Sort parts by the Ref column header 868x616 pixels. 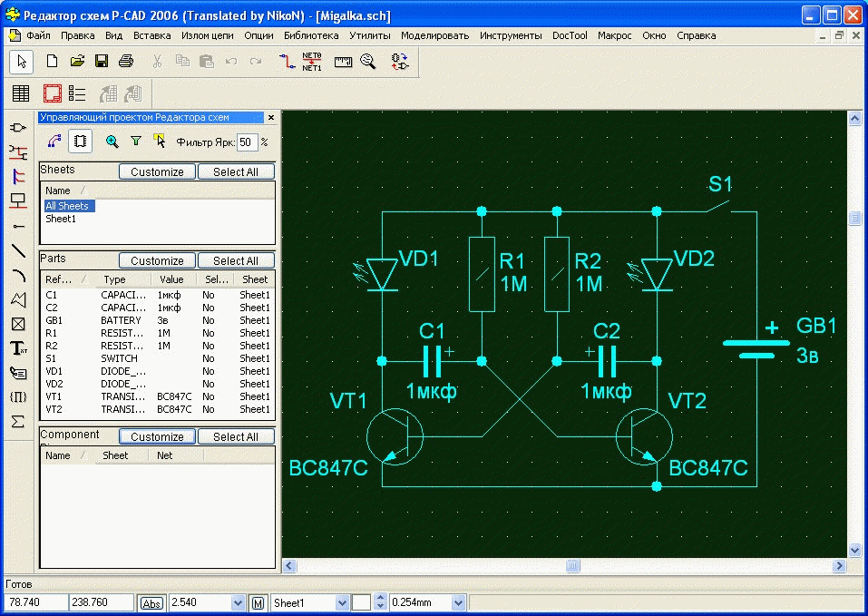click(x=66, y=279)
